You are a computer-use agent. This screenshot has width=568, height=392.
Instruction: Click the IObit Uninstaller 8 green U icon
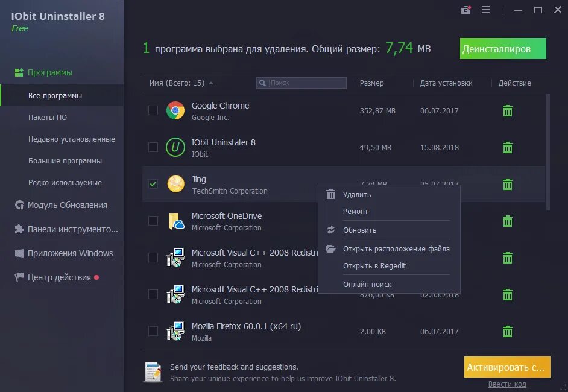click(175, 148)
